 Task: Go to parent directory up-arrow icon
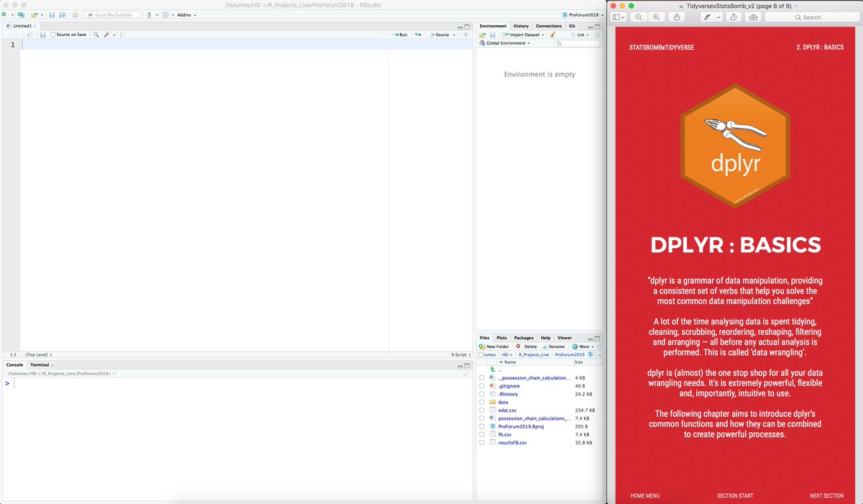tap(493, 370)
